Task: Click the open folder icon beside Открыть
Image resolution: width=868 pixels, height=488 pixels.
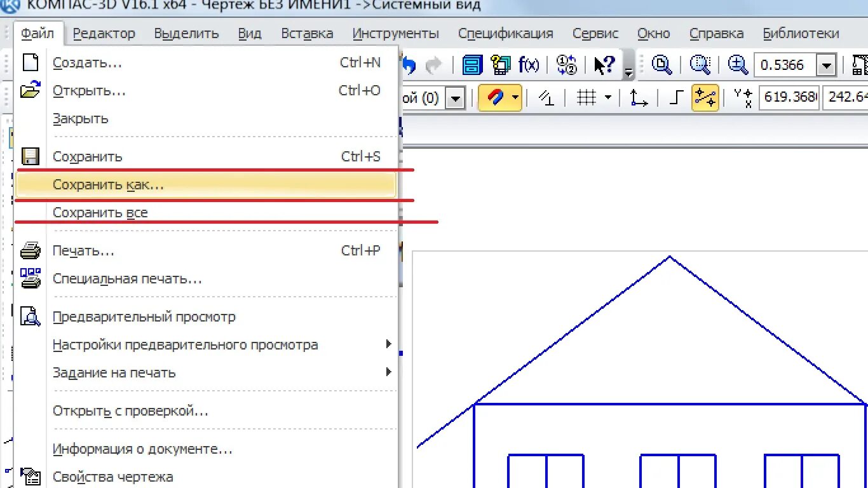Action: click(30, 90)
